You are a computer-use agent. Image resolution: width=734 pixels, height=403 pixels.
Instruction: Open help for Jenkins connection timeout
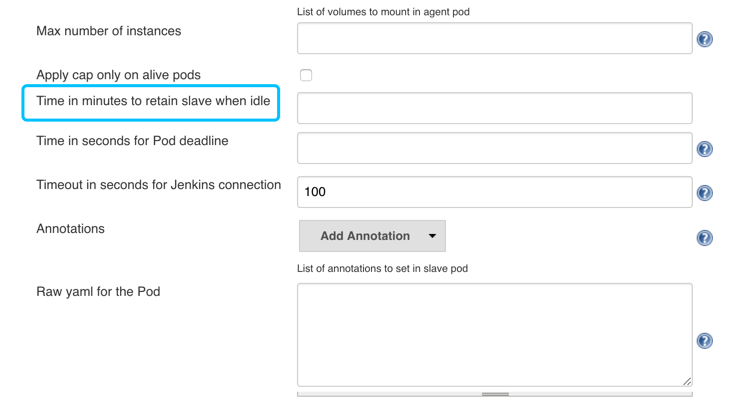(705, 193)
